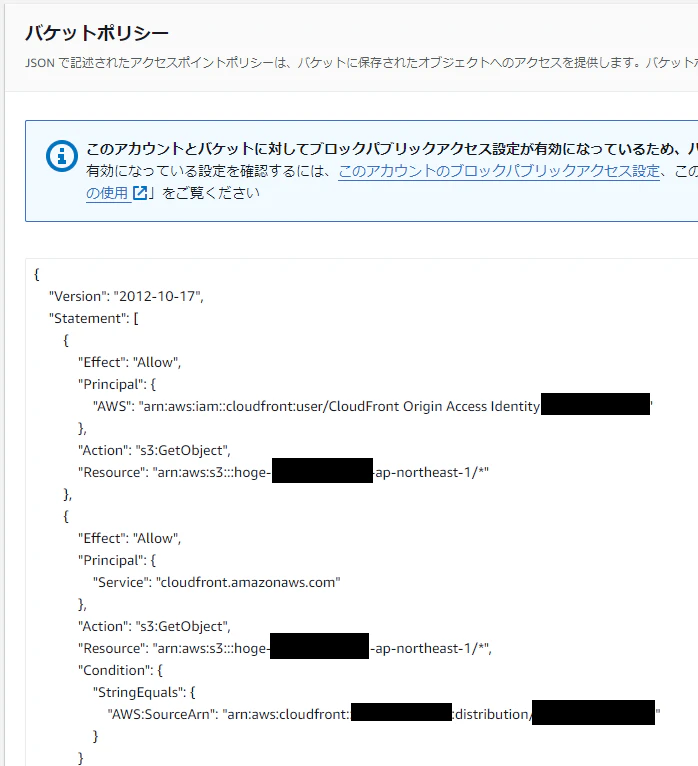Viewport: 698px width, 766px height.
Task: Click the CloudFront Origin Access Identity ARN line
Action: 373,406
